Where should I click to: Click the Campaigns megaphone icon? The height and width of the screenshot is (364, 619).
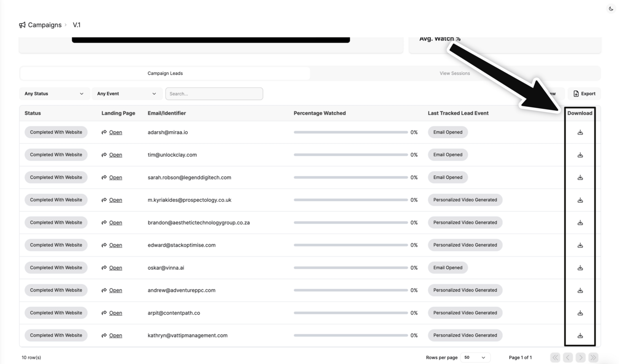tap(22, 25)
